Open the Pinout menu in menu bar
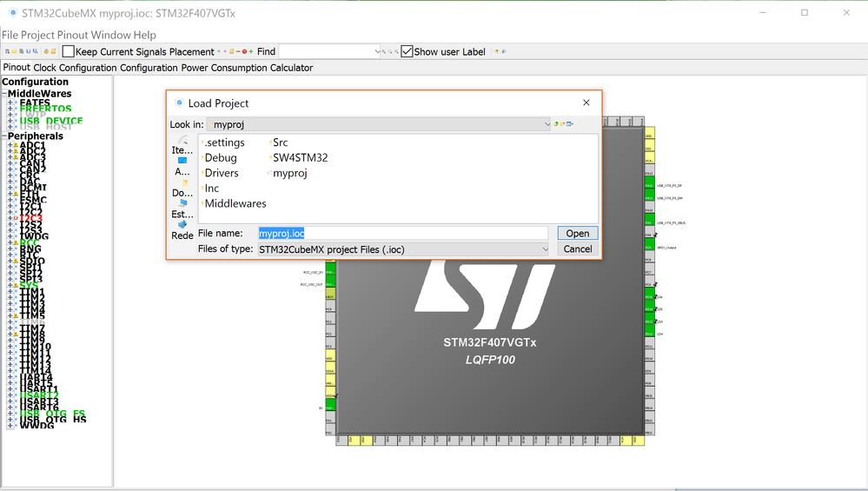Viewport: 868px width, 491px height. point(74,35)
